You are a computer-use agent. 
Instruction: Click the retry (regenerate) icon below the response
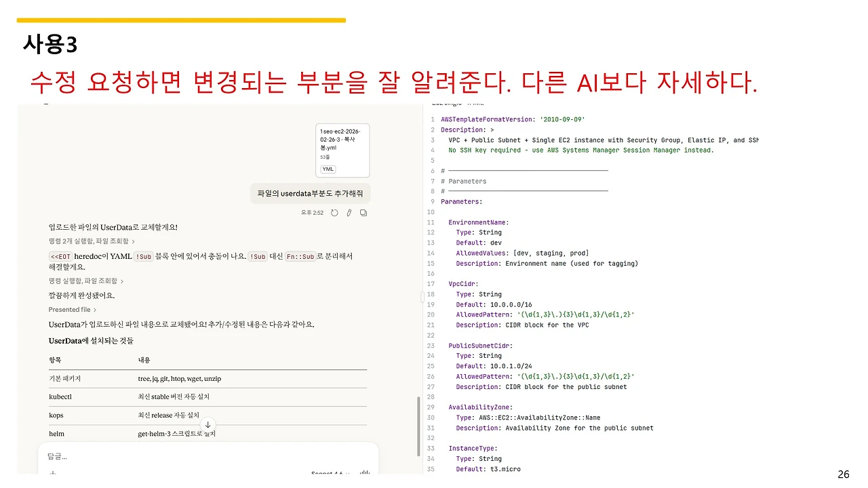pyautogui.click(x=334, y=213)
